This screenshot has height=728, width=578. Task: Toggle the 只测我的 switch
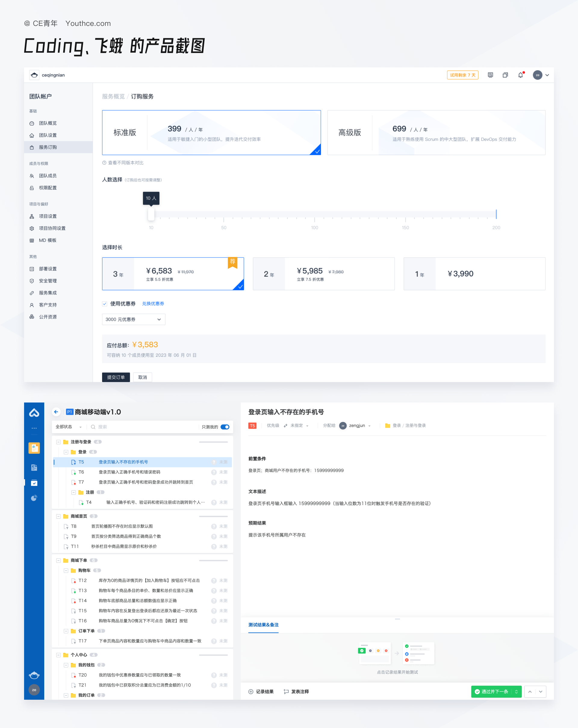coord(225,427)
